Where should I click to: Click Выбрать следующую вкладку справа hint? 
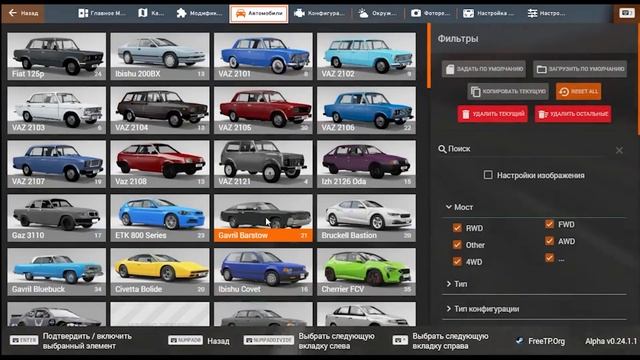click(x=440, y=341)
